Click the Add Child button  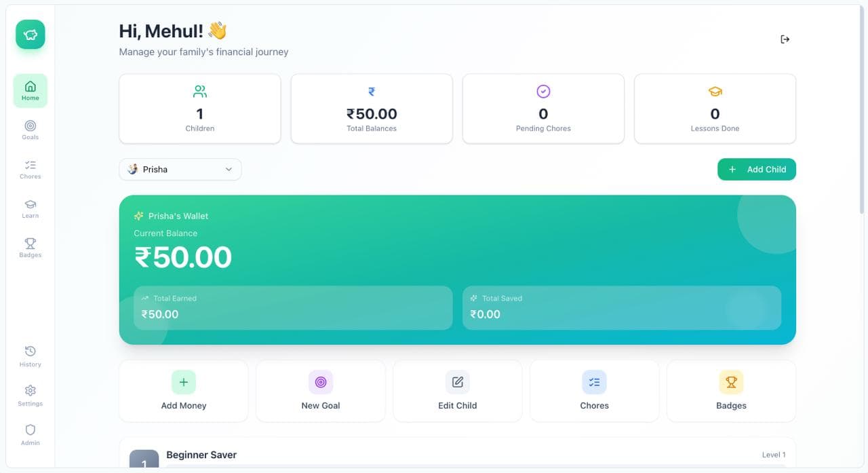[x=756, y=170]
